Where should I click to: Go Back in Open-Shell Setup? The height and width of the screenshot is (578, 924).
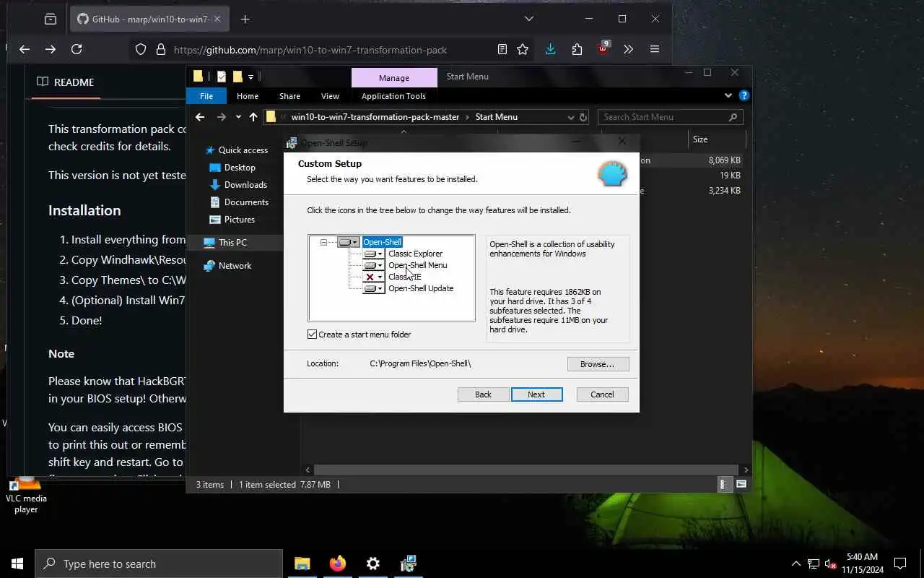tap(483, 394)
